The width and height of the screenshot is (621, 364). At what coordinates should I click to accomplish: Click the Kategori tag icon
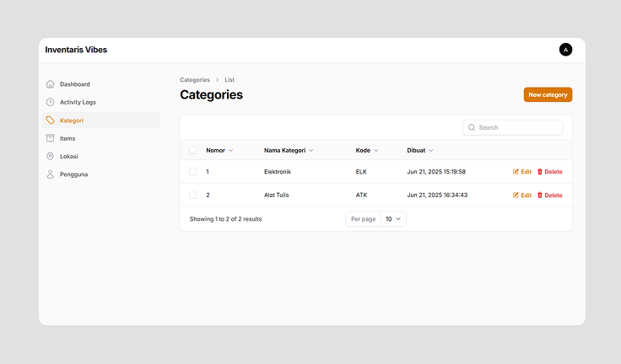point(51,120)
